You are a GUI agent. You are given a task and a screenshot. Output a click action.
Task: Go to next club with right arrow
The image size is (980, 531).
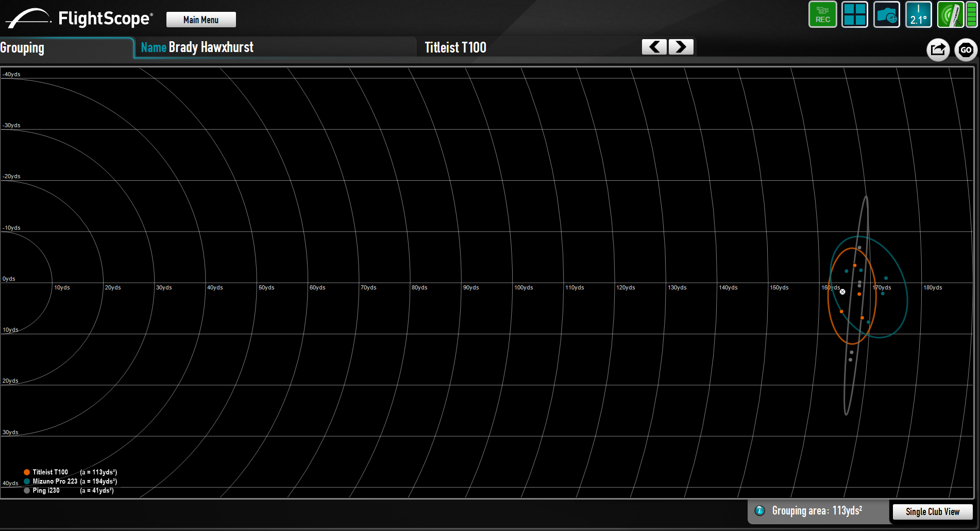681,47
